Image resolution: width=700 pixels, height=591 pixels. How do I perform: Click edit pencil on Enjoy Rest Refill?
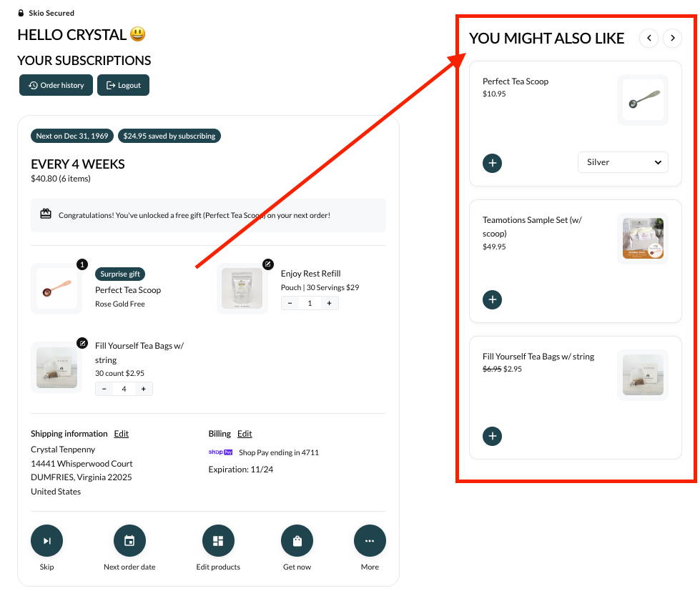(x=268, y=264)
